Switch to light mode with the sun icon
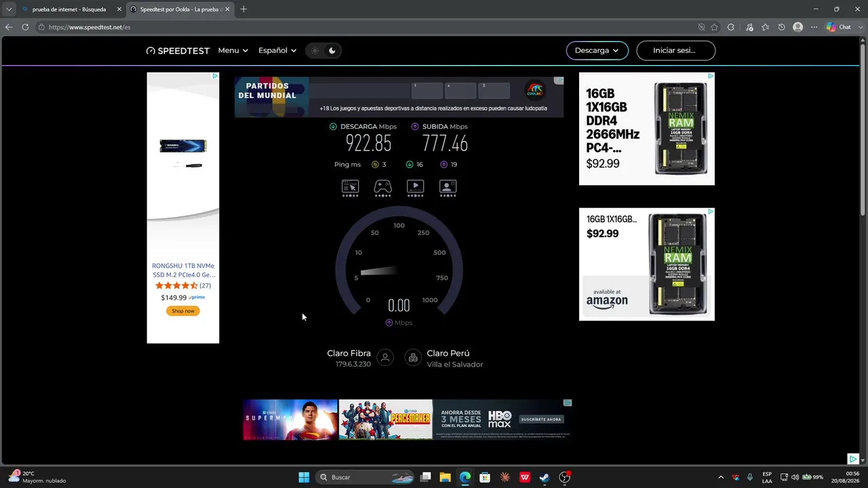The image size is (868, 488). 315,50
